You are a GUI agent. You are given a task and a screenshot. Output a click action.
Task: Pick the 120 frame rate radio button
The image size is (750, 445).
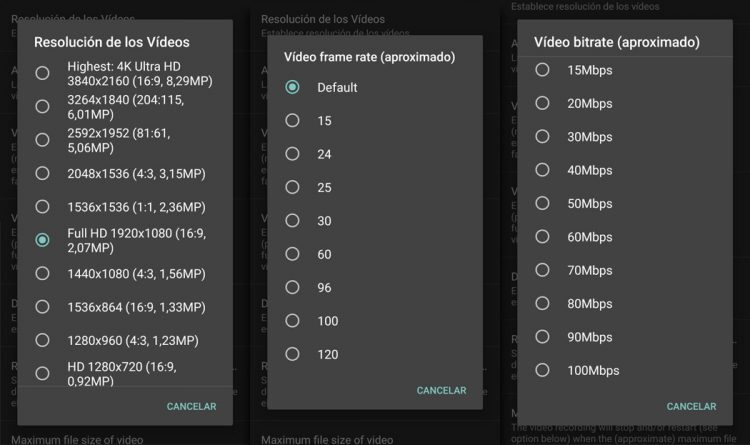point(292,354)
